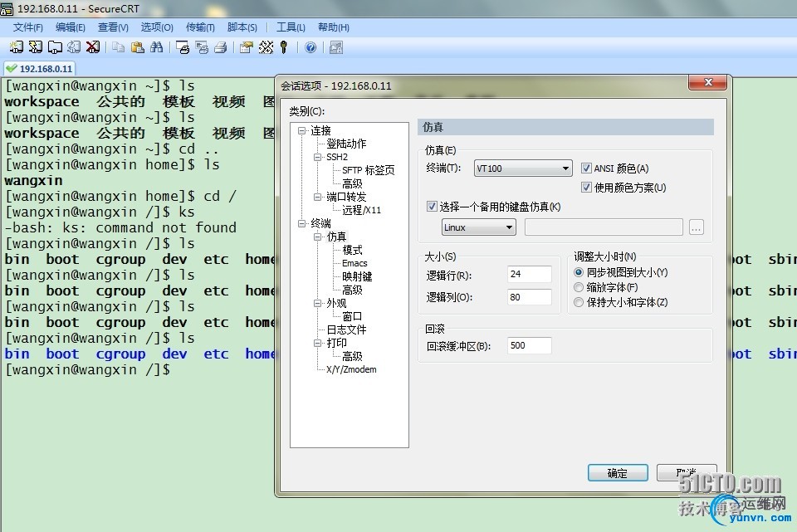797x532 pixels.
Task: Select 高级 under 打印 in tree
Action: pos(352,356)
